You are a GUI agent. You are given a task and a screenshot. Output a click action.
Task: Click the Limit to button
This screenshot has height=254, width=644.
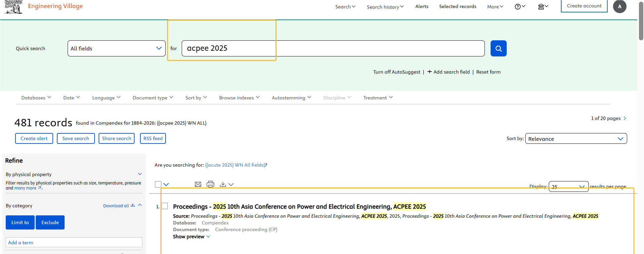tap(20, 222)
